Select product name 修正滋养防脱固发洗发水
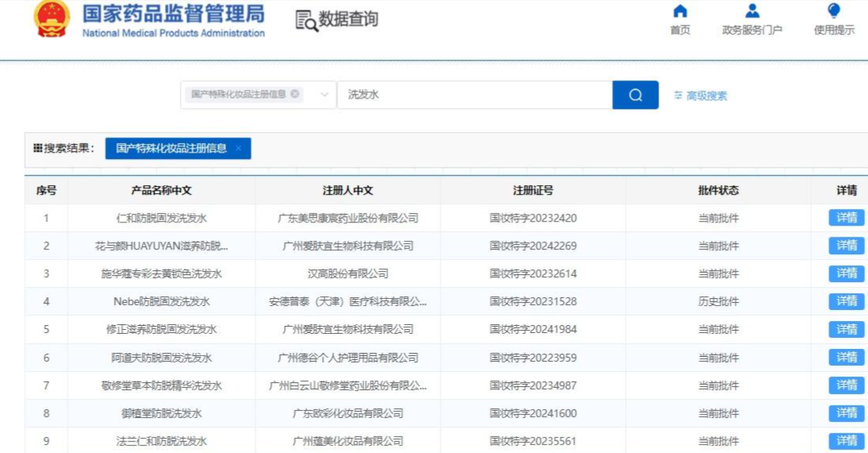The width and height of the screenshot is (868, 453). (x=161, y=330)
